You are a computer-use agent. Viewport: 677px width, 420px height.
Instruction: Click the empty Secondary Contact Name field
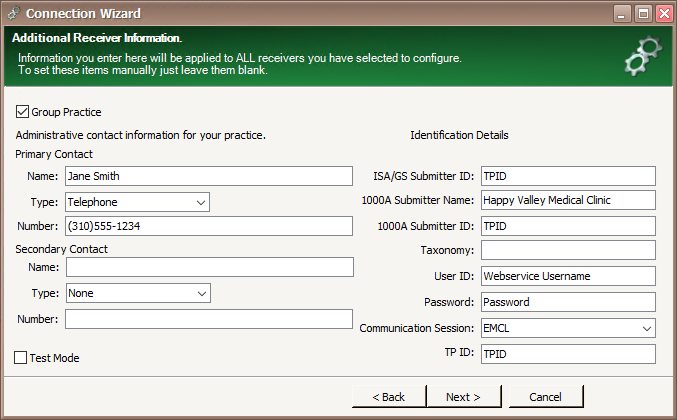[x=210, y=267]
